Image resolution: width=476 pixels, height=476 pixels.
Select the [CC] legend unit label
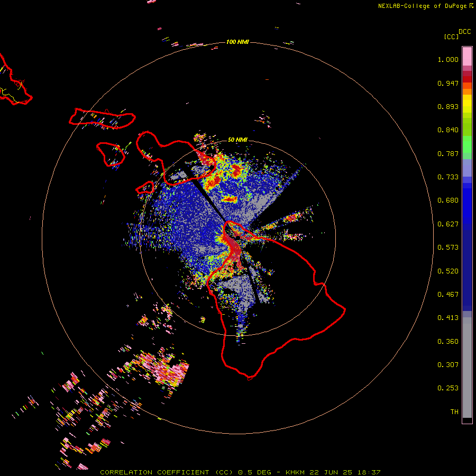(451, 36)
